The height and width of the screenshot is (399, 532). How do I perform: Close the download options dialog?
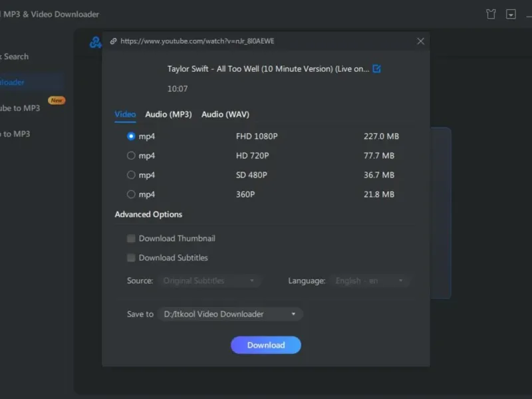[x=420, y=41]
